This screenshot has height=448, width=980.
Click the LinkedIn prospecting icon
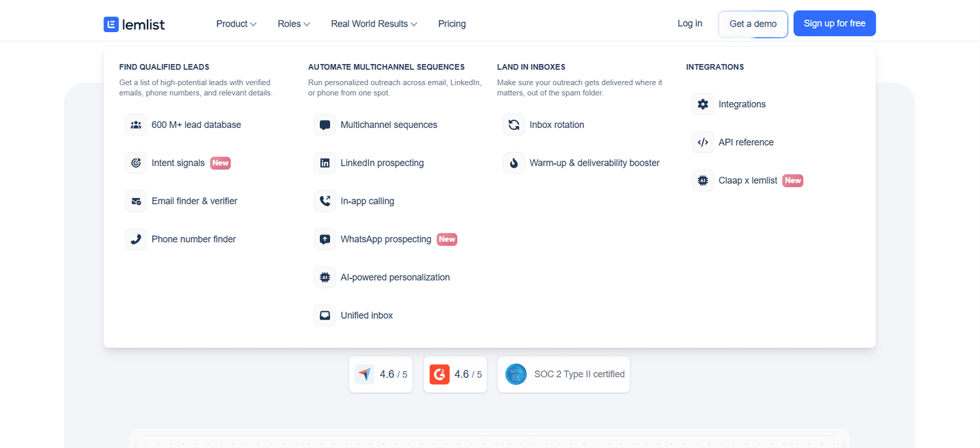pyautogui.click(x=325, y=163)
